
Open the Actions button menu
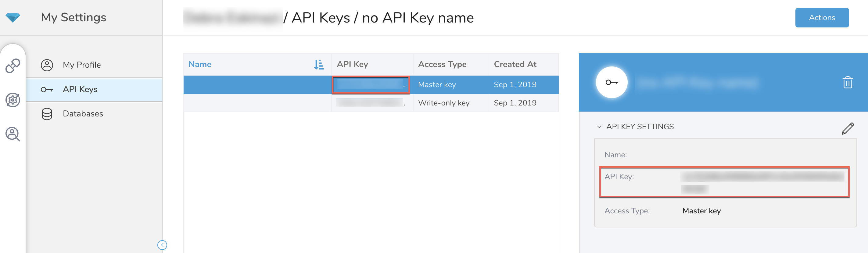point(822,17)
